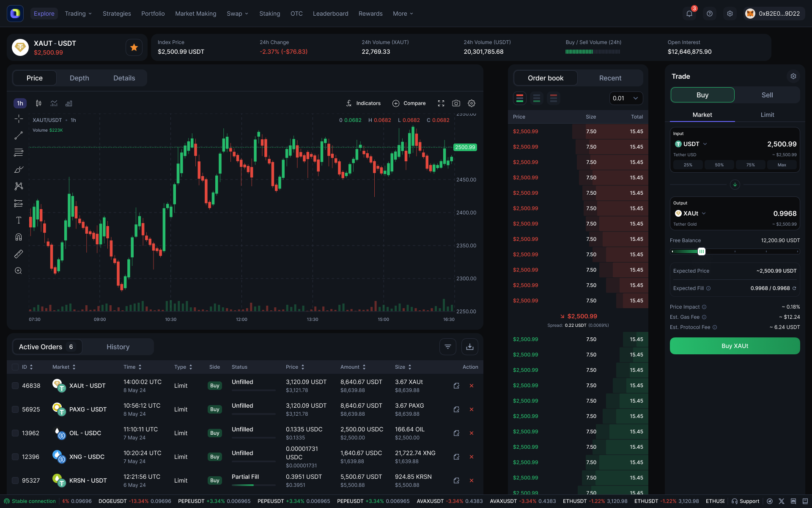Open the order download/export icon

[x=469, y=346]
